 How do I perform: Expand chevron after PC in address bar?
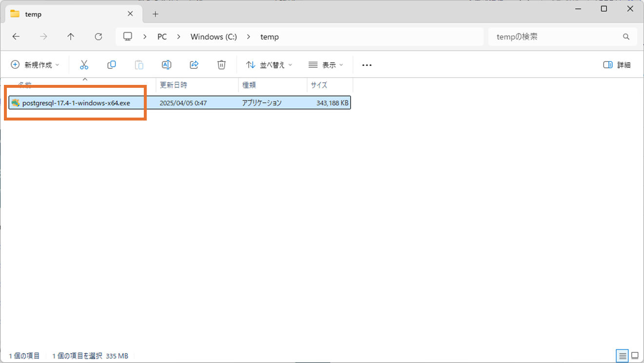tap(178, 37)
